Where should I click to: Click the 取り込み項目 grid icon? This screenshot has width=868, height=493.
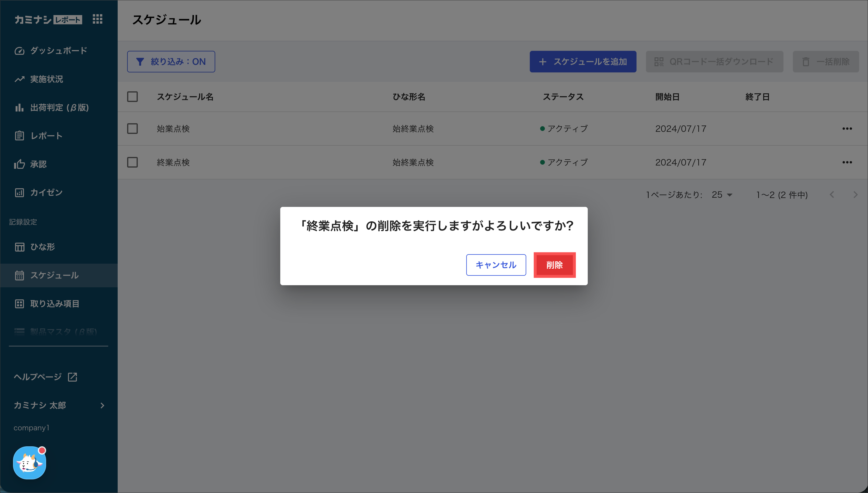point(19,304)
